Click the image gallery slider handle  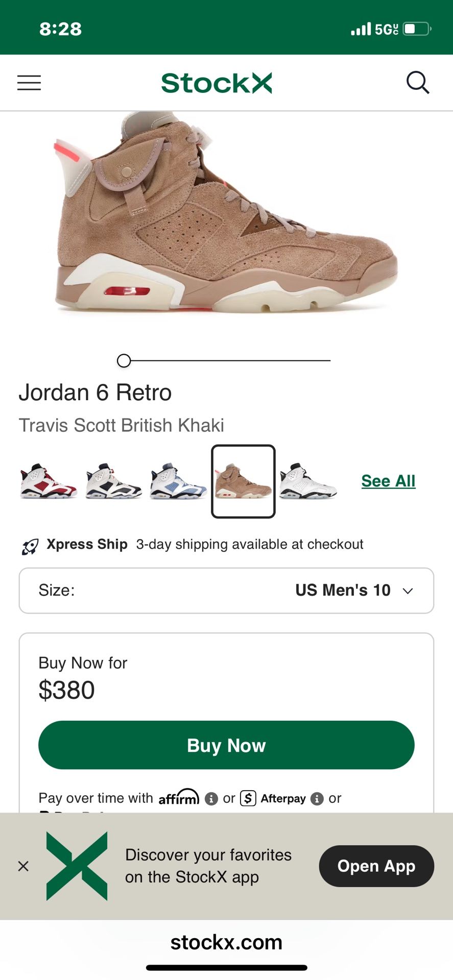coord(124,361)
